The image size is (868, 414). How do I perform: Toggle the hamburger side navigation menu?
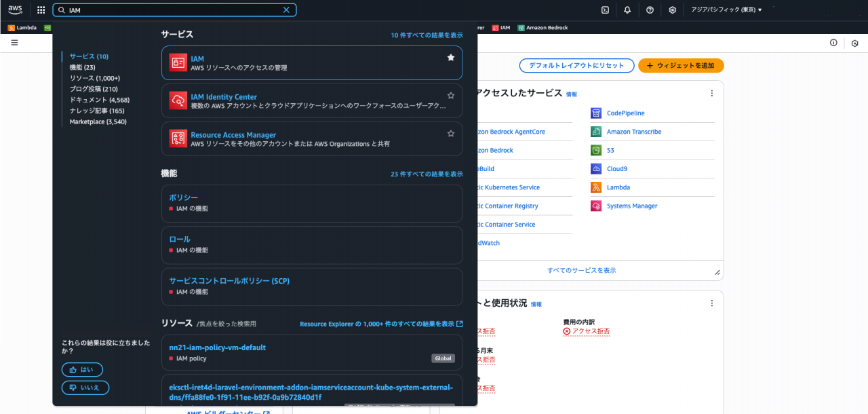point(14,42)
